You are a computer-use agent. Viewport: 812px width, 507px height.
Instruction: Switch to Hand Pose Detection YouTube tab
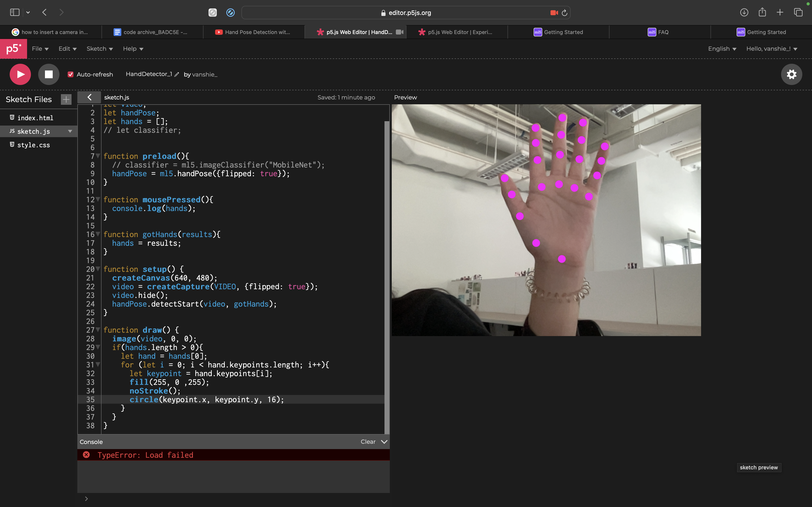tap(254, 32)
